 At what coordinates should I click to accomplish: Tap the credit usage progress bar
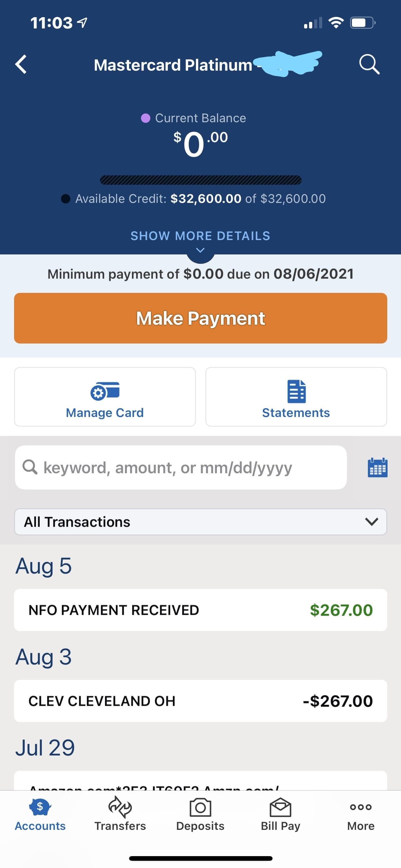201,180
